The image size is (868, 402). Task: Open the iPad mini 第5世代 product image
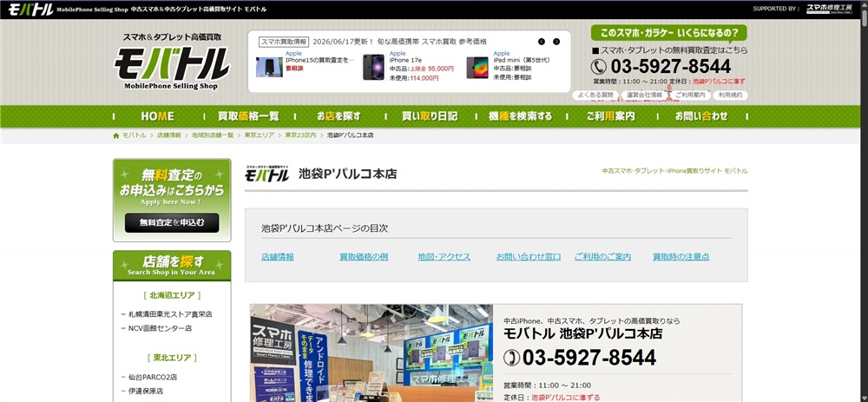coord(477,68)
